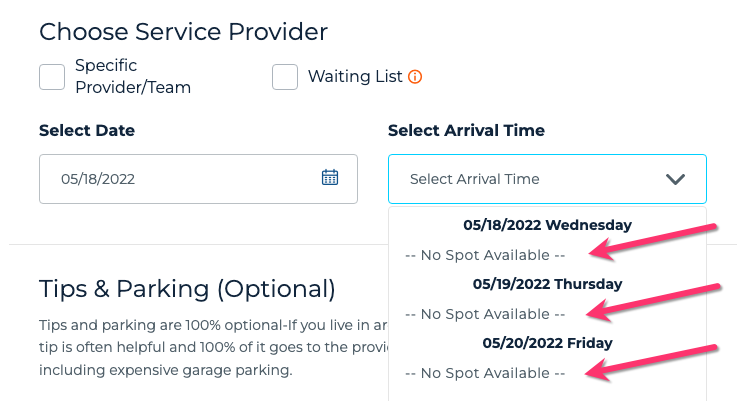Viewport: 742px width, 401px height.
Task: Click the Select Arrival Time placeholder text
Action: [x=474, y=180]
